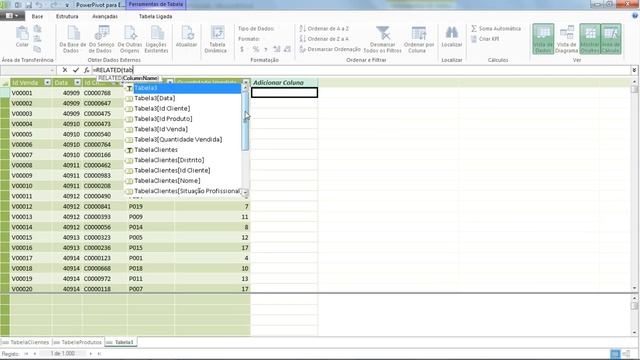Viewport: 640px width, 360px height.
Task: Open the name box dropdown arrow
Action: pyautogui.click(x=52, y=70)
